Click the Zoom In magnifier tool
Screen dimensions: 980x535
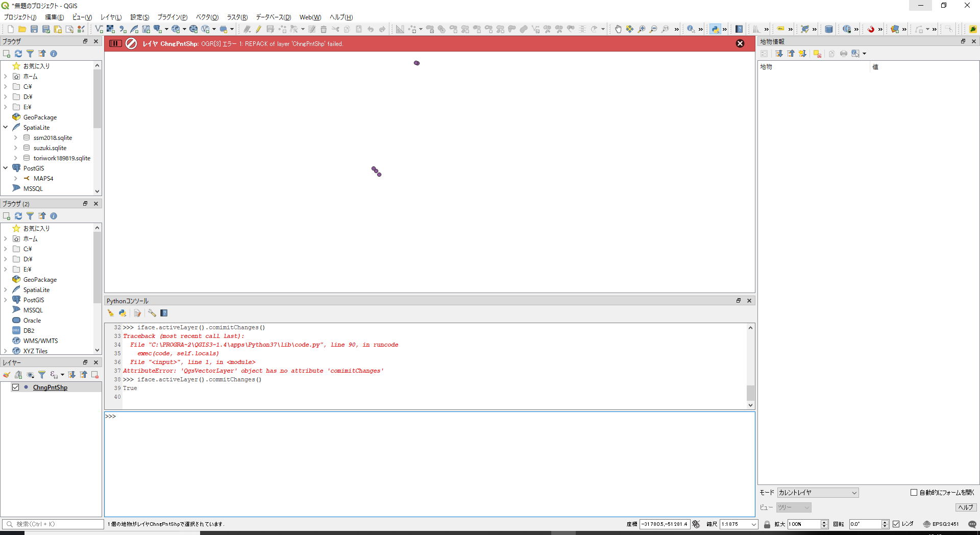pos(642,29)
